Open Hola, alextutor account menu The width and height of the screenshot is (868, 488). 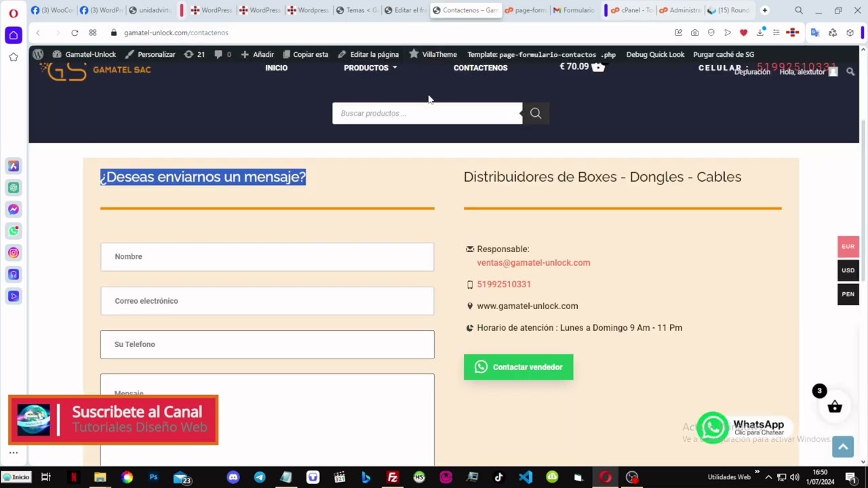[x=808, y=72]
